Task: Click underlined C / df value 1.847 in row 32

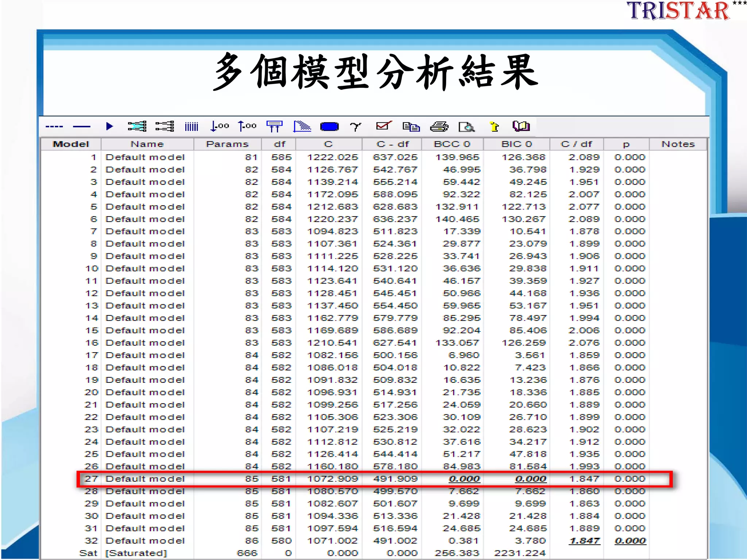Action: 584,541
